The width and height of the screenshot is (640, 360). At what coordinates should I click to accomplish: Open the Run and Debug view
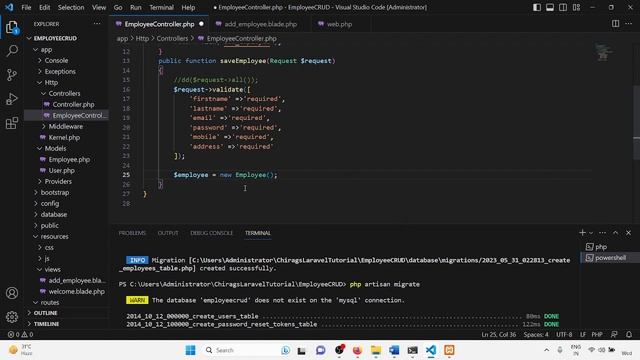point(12,99)
